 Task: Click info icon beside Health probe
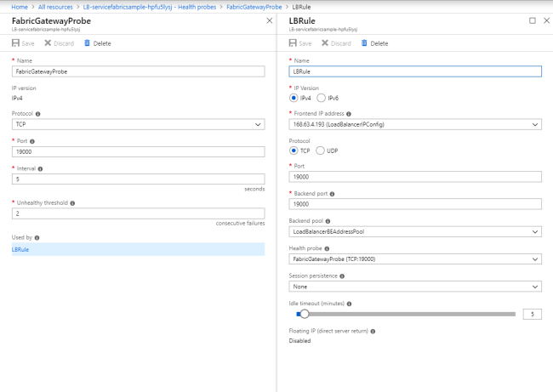327,249
